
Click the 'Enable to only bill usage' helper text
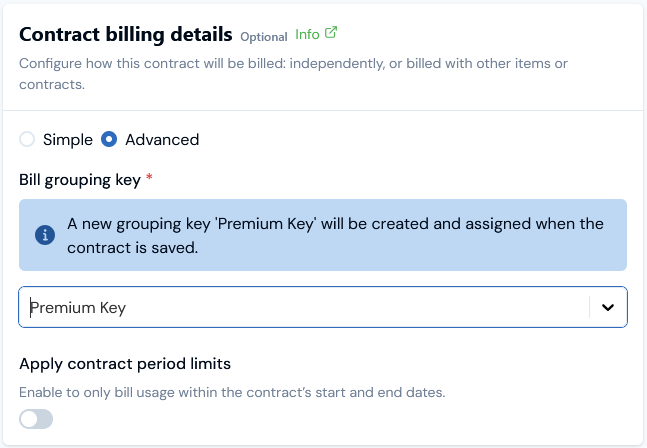tap(232, 391)
